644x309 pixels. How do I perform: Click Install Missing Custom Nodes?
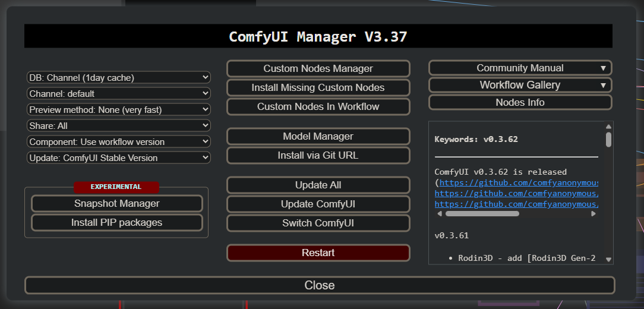click(x=318, y=87)
